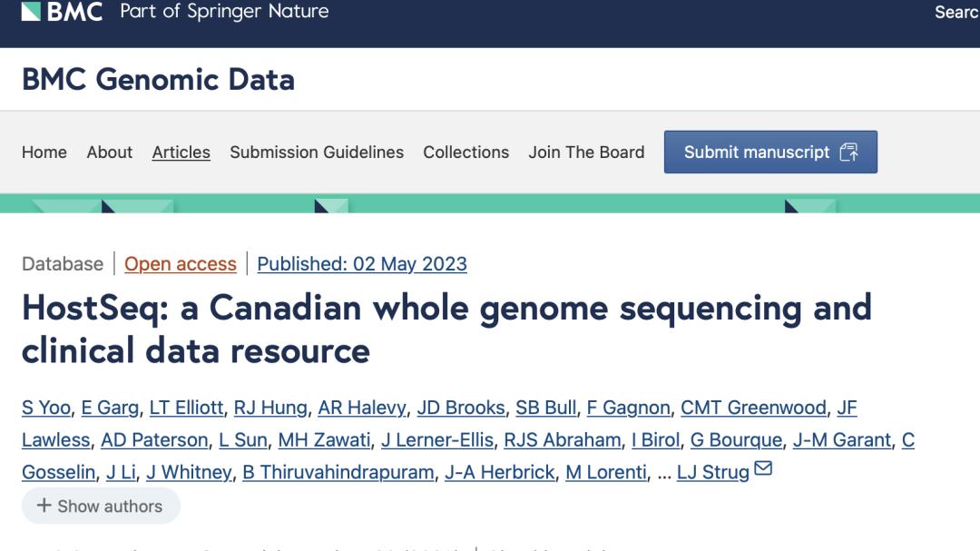The height and width of the screenshot is (551, 980).
Task: Open the Articles section
Action: point(181,153)
